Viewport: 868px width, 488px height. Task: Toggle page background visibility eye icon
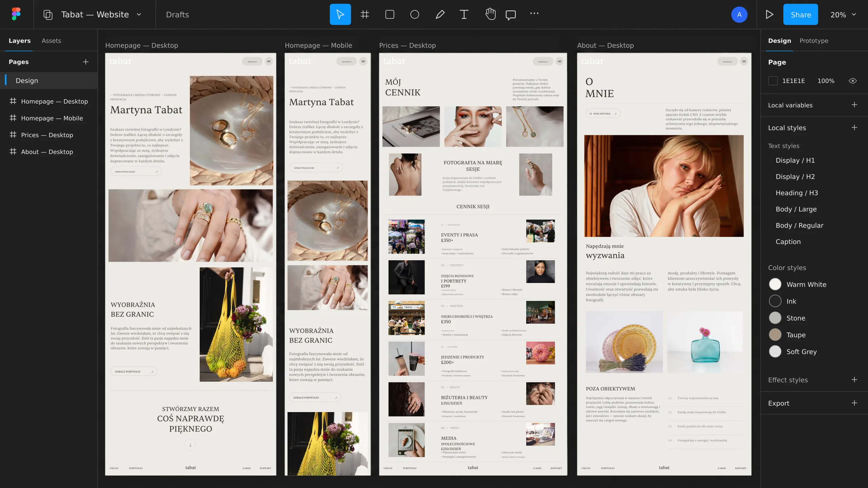[853, 81]
